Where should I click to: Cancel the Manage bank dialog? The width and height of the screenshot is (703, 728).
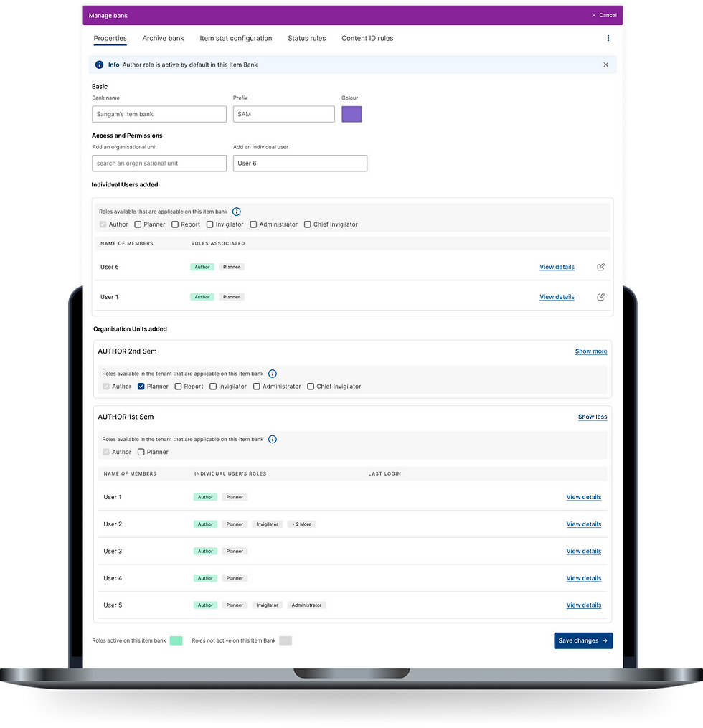coord(604,15)
